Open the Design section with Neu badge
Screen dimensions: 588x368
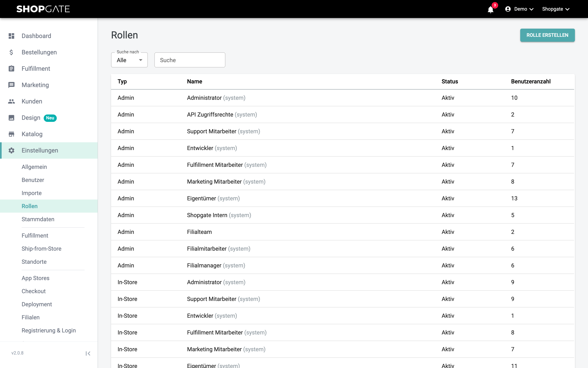(49, 118)
